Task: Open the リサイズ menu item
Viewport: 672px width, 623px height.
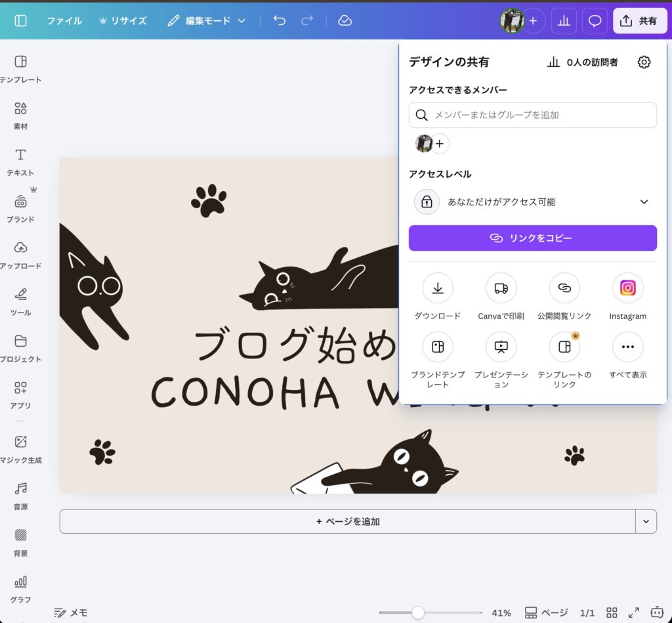Action: click(123, 21)
